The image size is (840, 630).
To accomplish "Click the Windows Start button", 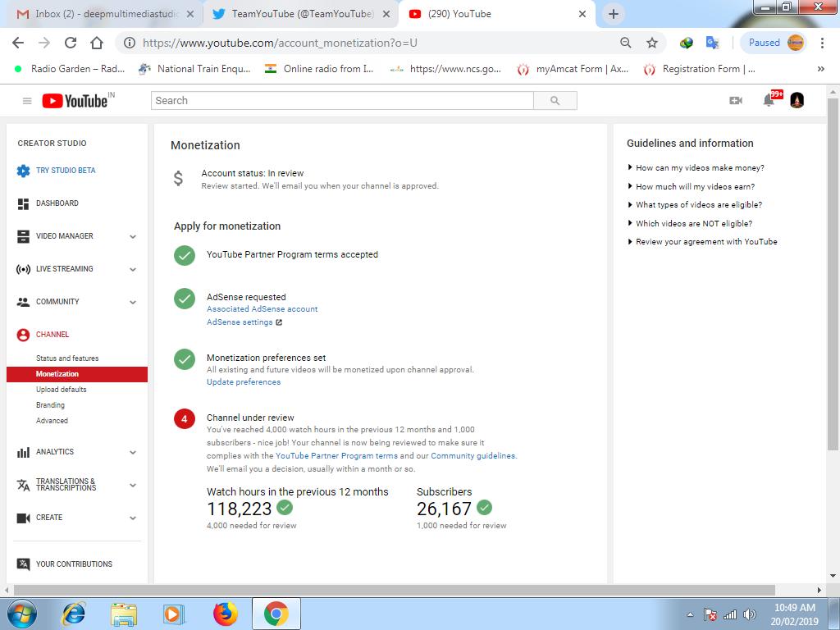I will point(21,614).
